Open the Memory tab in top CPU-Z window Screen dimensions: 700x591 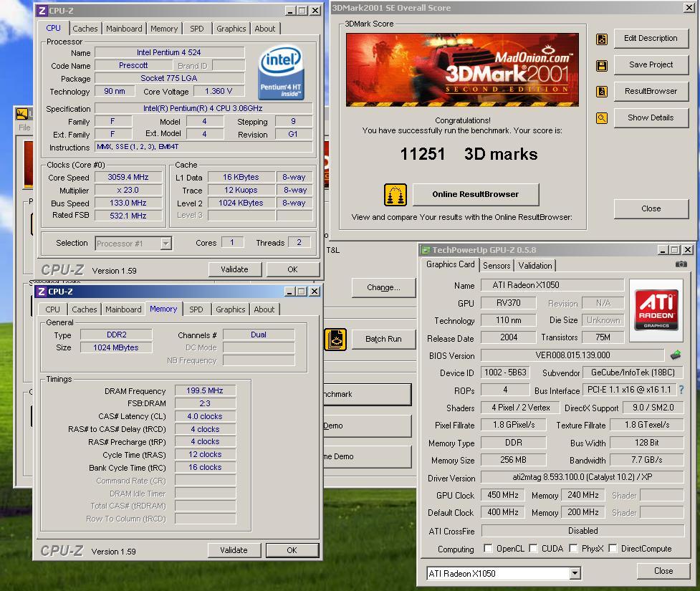coord(164,29)
